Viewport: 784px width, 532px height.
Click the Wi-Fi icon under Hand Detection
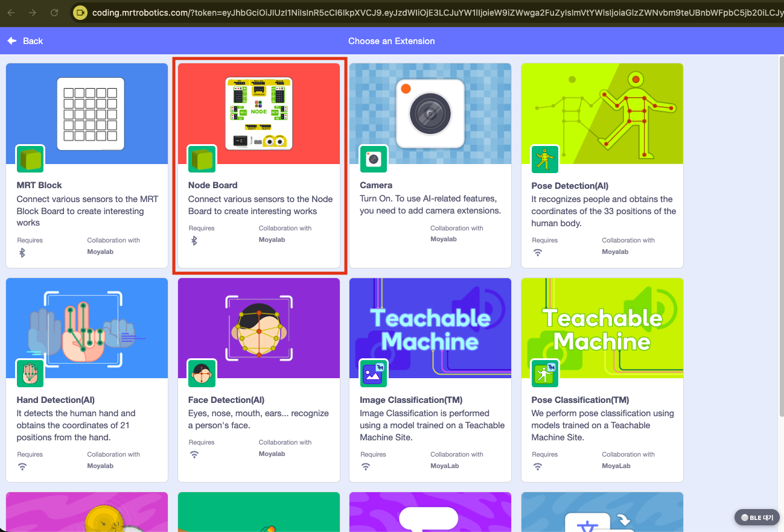(22, 467)
